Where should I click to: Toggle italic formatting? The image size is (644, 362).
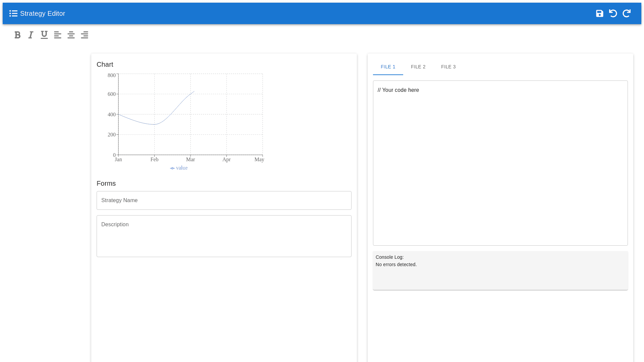(31, 35)
